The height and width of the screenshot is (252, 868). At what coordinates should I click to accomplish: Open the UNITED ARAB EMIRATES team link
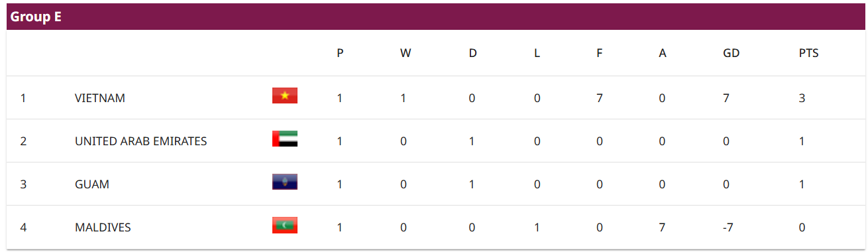point(141,141)
